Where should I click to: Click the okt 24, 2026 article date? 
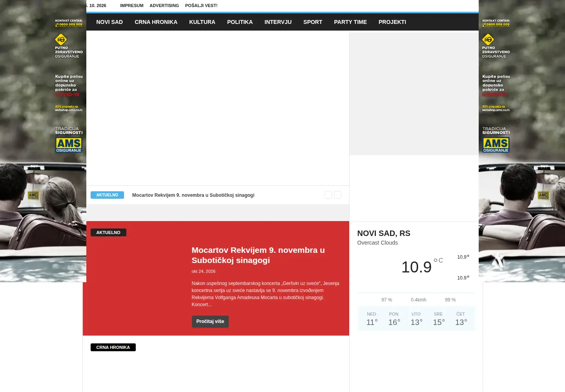203,271
